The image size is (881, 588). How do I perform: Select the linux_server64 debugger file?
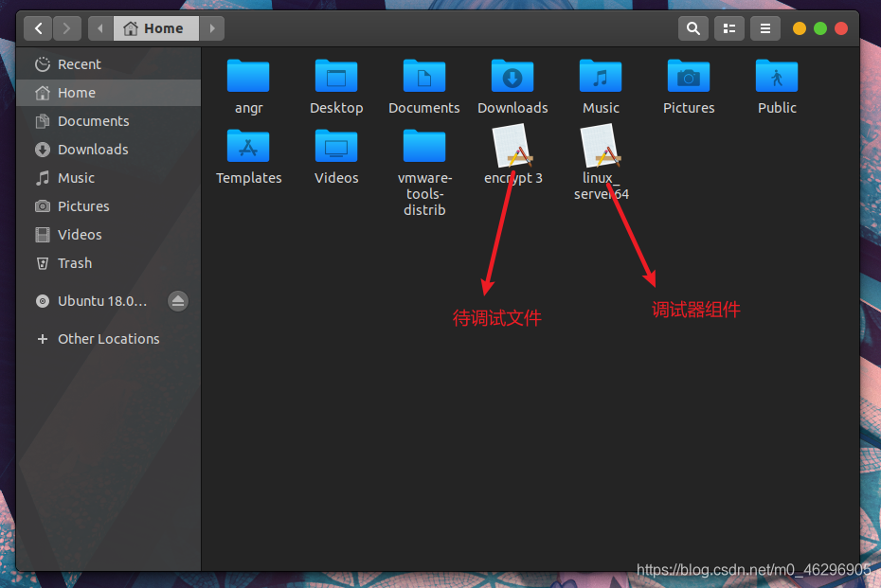601,147
